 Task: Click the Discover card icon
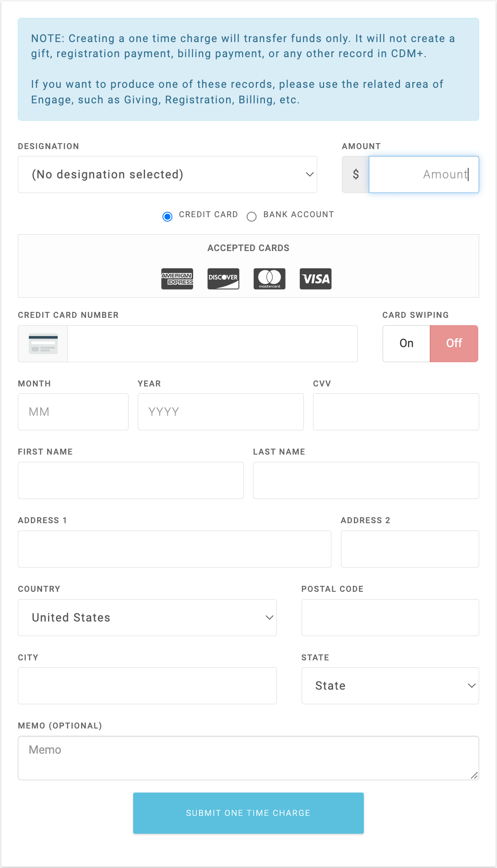[x=223, y=279]
